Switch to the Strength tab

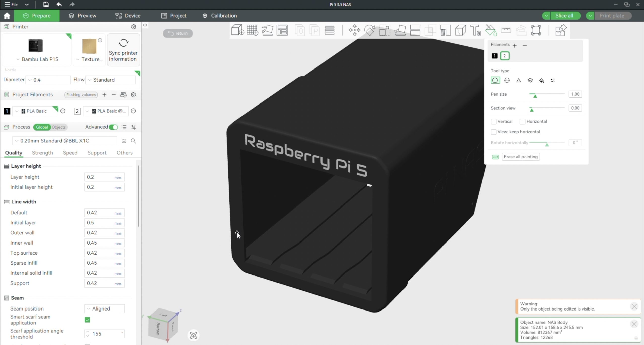pyautogui.click(x=42, y=153)
